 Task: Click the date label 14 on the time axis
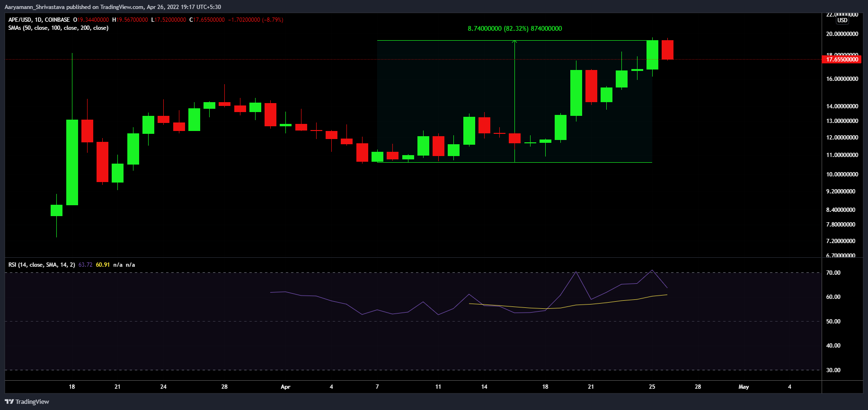click(484, 387)
